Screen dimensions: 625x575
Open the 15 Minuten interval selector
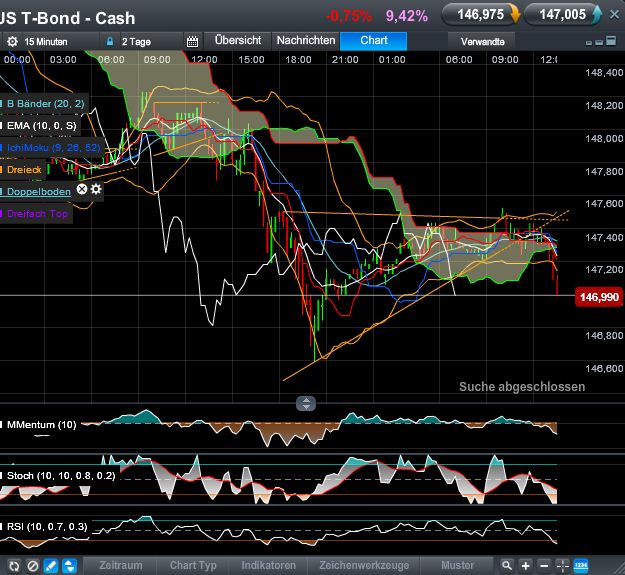click(46, 41)
